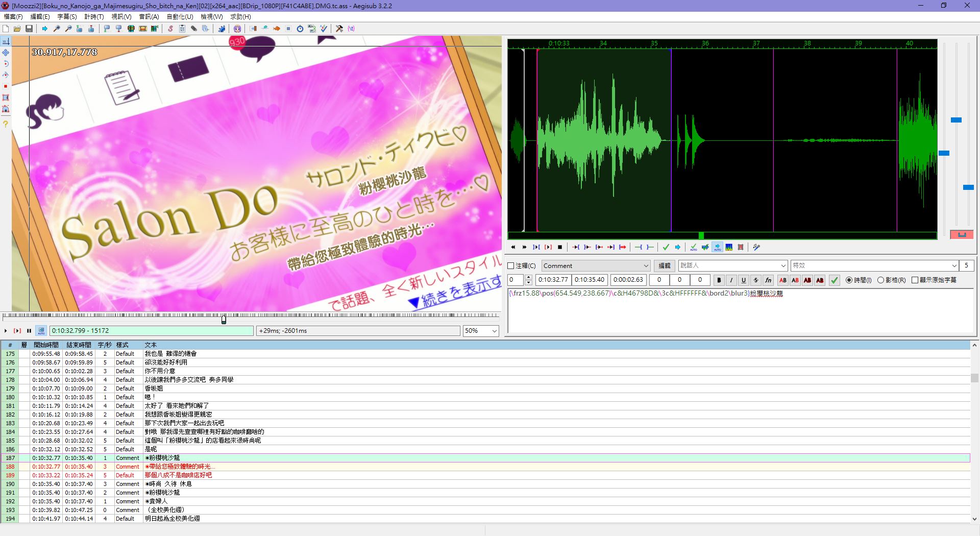Go to next line in audio
Image resolution: width=980 pixels, height=536 pixels.
coord(525,247)
